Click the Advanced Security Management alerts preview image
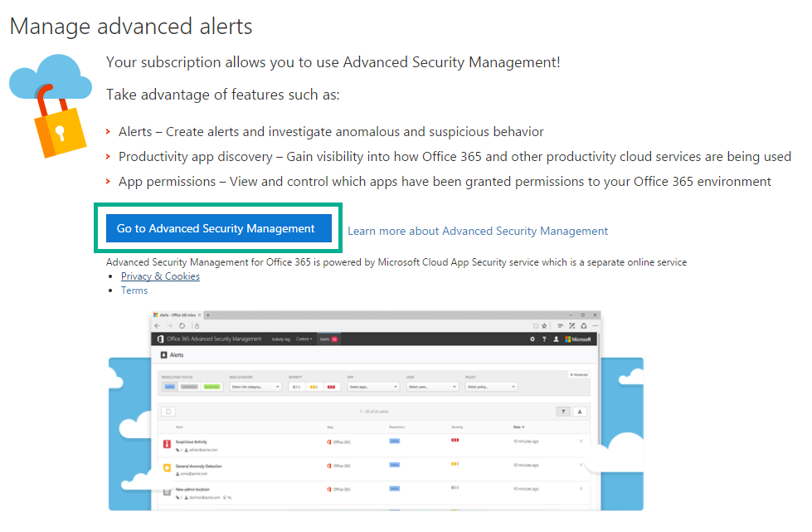Image resolution: width=812 pixels, height=532 pixels. (x=376, y=410)
